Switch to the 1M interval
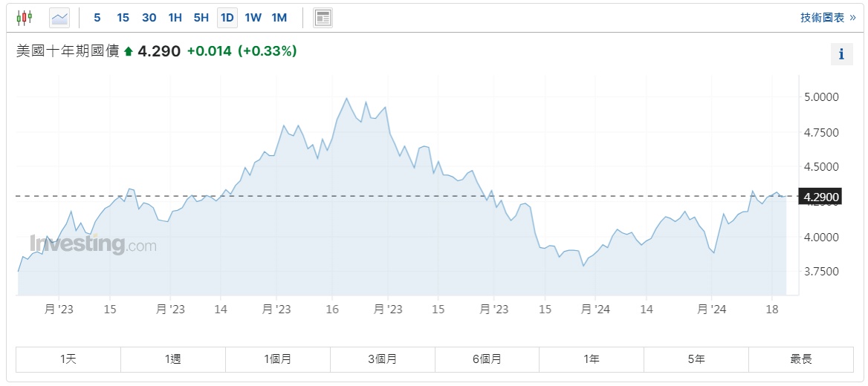 click(279, 18)
